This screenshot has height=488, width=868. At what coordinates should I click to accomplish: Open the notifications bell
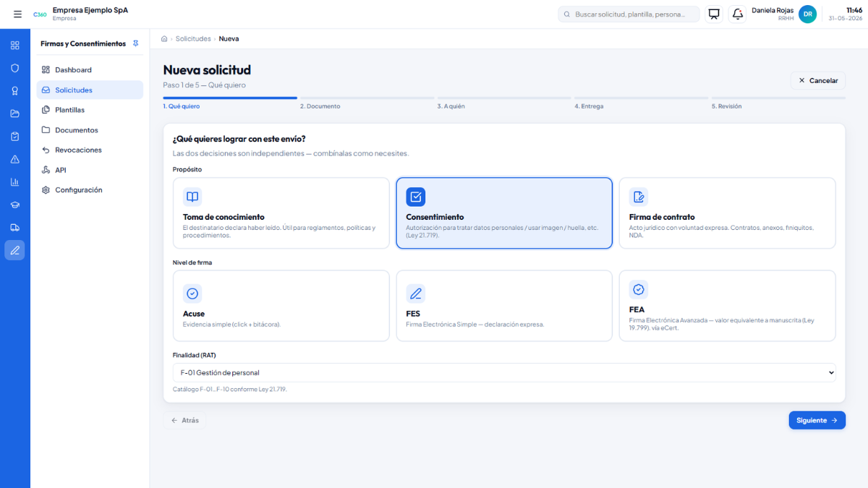tap(737, 14)
